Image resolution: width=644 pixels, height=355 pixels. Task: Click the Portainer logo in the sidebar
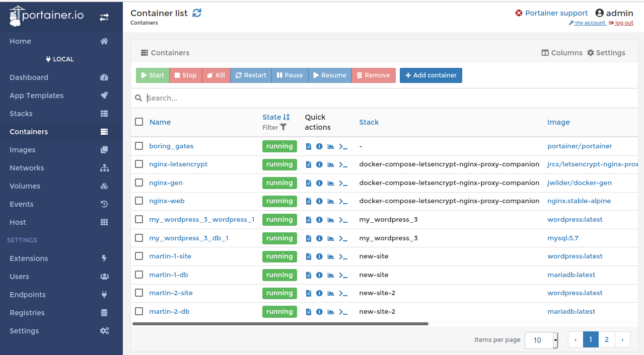click(45, 15)
